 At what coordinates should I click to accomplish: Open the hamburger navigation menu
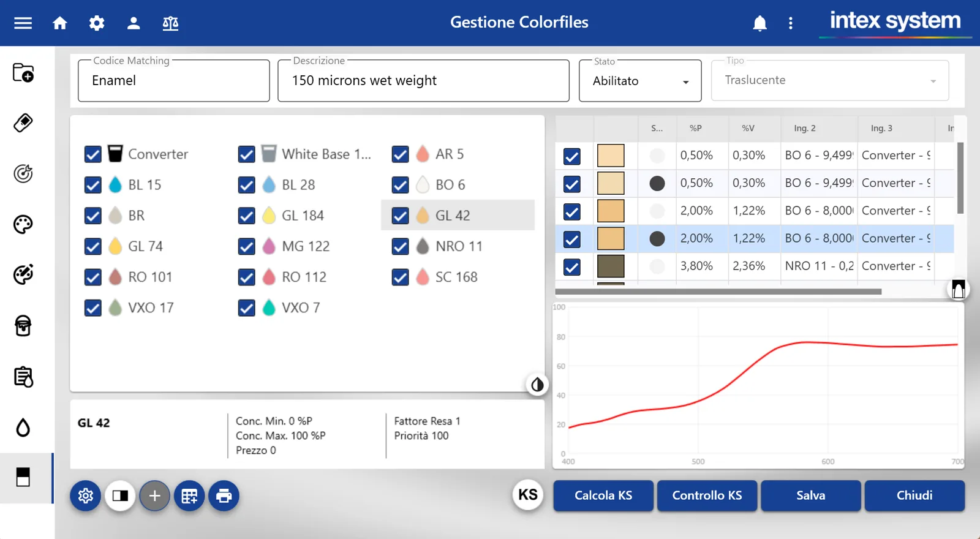(x=23, y=23)
